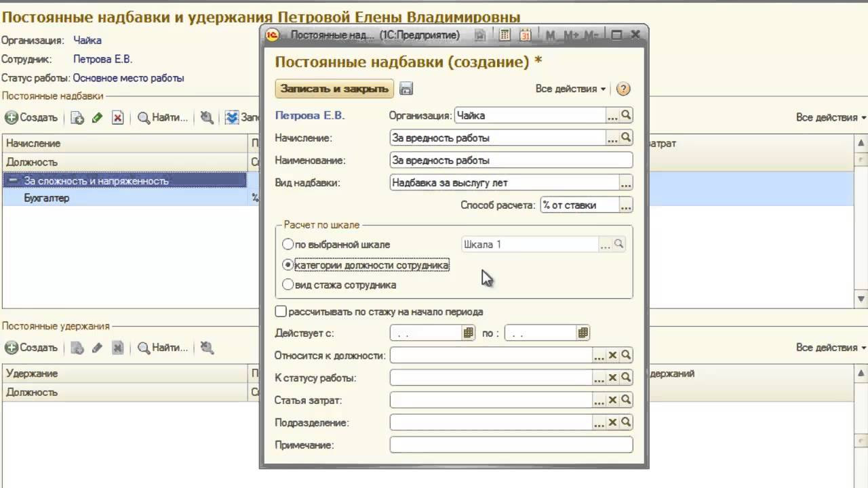Open Все действия dropdown of надбавки list
Image resolution: width=868 pixels, height=488 pixels.
coord(831,117)
